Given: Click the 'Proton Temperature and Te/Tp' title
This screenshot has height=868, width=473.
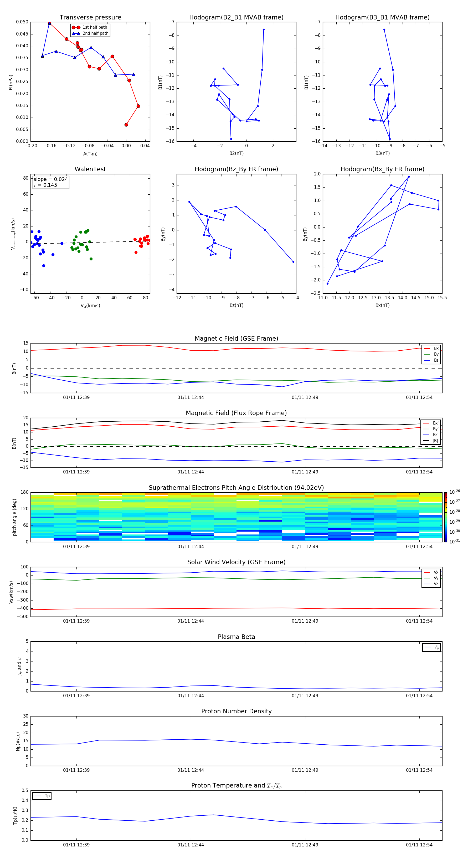Looking at the screenshot, I should [236, 786].
